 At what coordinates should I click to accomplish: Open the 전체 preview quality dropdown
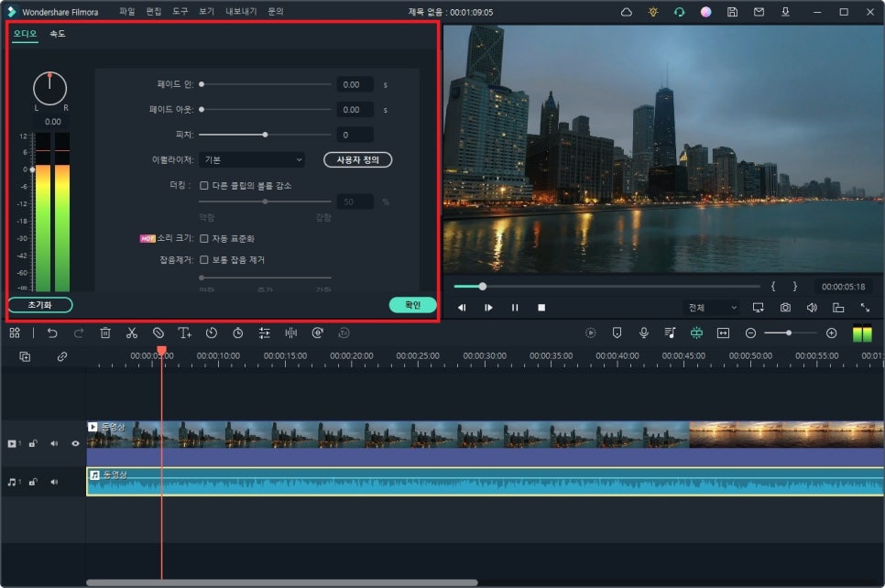click(712, 308)
